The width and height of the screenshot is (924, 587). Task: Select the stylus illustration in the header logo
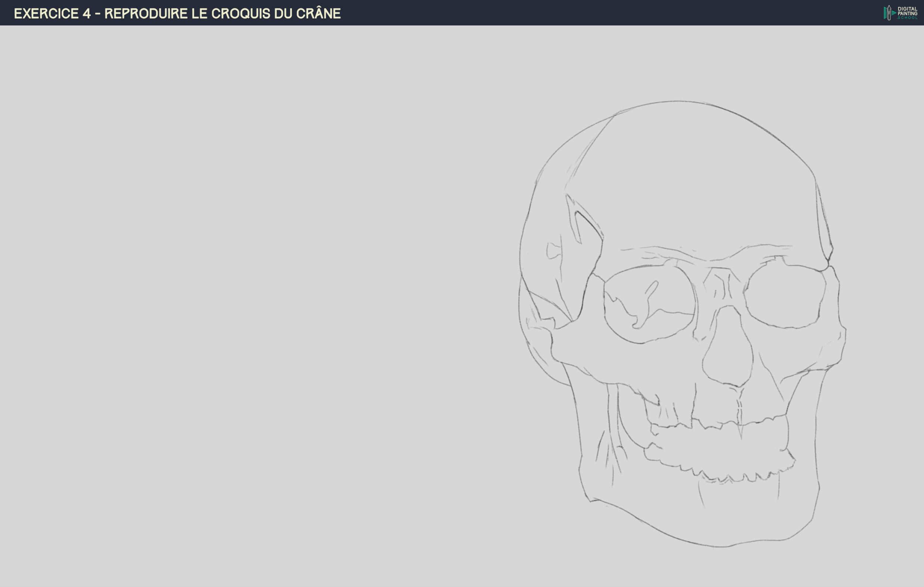[x=889, y=13]
